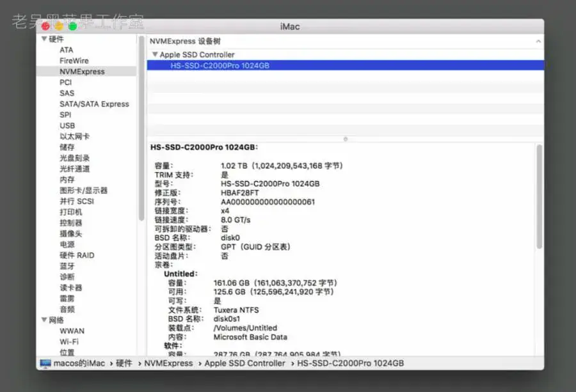Click the Apple SSD Controller row label

197,55
